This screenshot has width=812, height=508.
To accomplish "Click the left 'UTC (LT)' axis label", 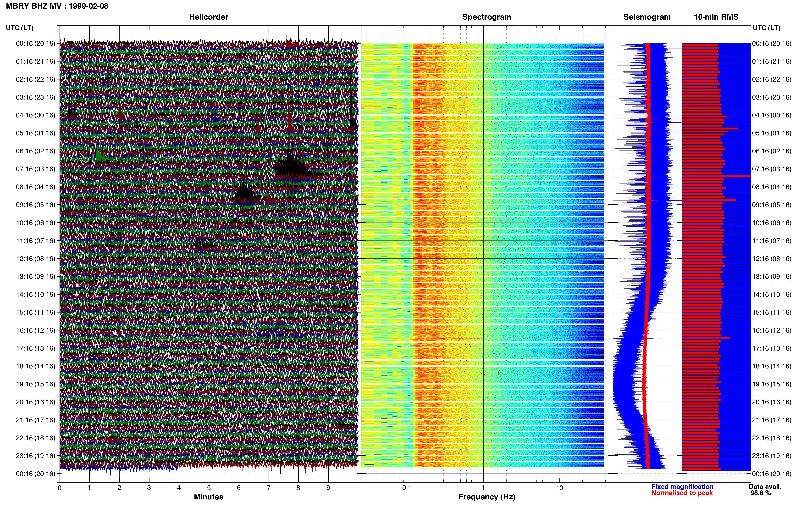I will tap(20, 28).
